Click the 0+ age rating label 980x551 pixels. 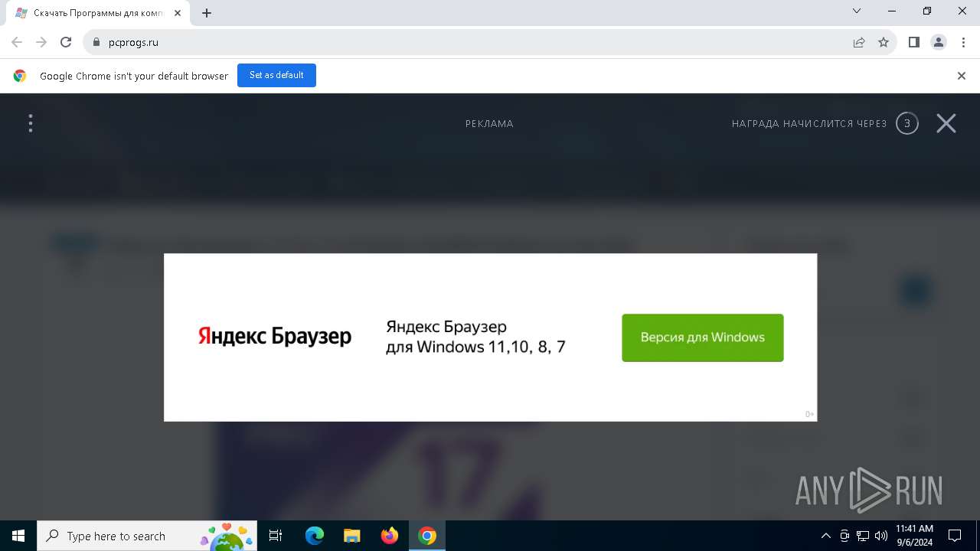(x=809, y=415)
